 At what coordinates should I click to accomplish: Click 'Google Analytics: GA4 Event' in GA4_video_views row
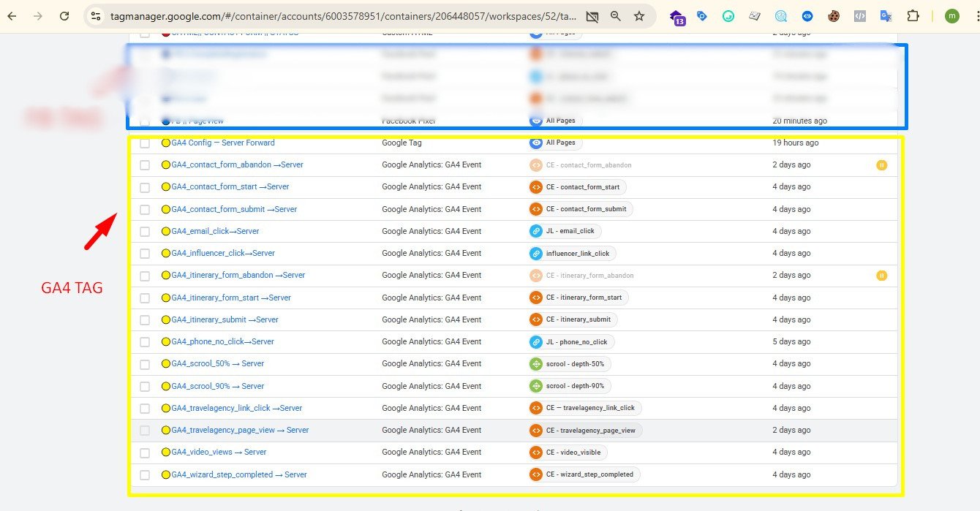(431, 452)
